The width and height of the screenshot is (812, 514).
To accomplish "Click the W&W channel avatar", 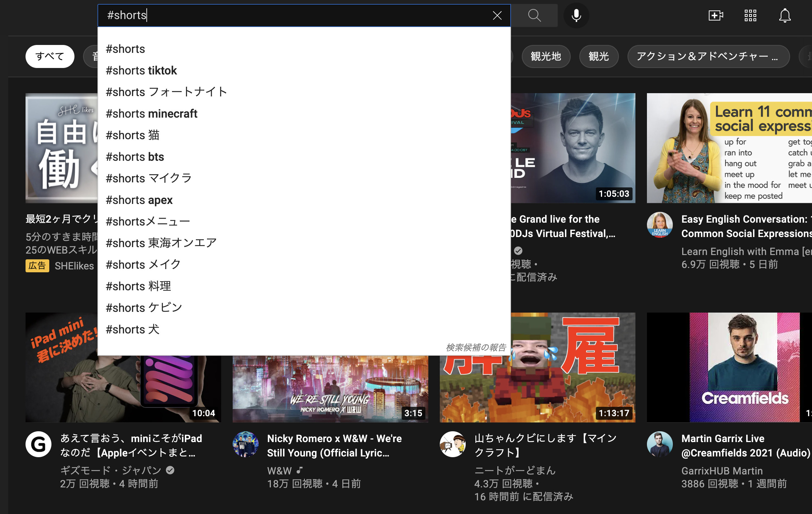I will [x=246, y=444].
